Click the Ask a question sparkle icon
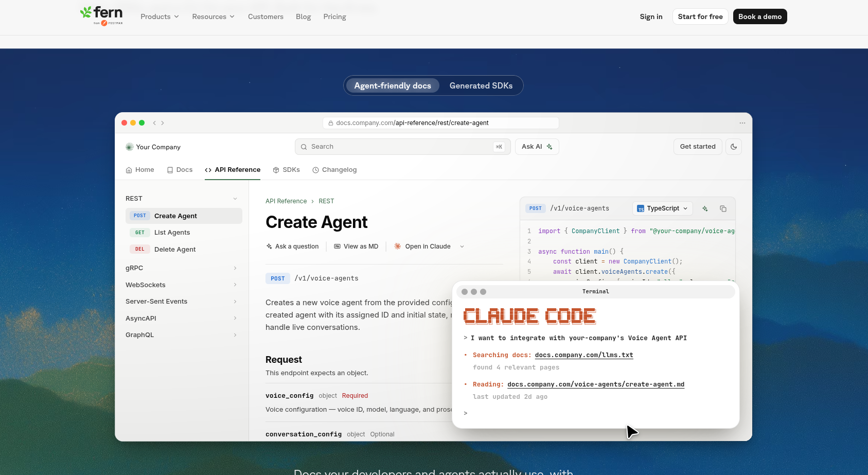This screenshot has height=475, width=868. point(269,247)
